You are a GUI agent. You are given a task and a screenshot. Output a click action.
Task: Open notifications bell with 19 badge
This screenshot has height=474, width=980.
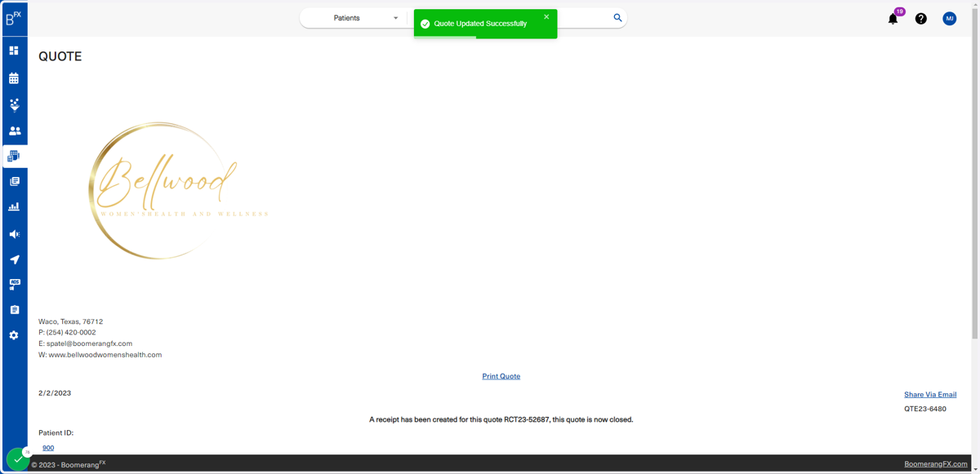[893, 18]
